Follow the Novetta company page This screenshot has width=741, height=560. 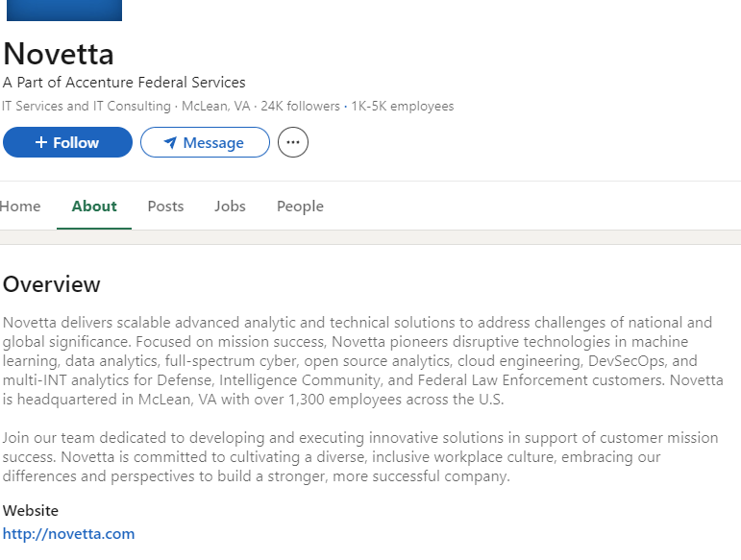[67, 142]
